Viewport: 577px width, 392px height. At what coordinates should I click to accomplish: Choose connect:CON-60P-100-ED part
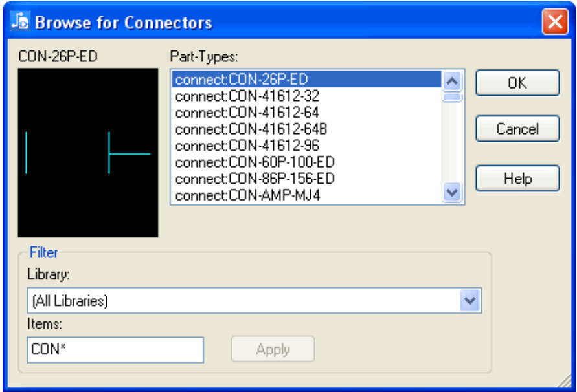click(x=255, y=162)
